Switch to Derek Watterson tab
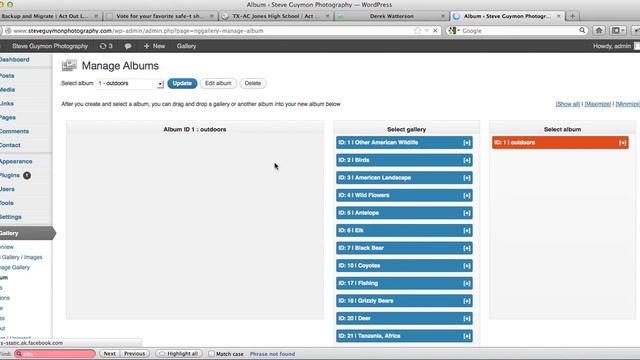Screen dimensions: 640x360 pyautogui.click(x=391, y=16)
